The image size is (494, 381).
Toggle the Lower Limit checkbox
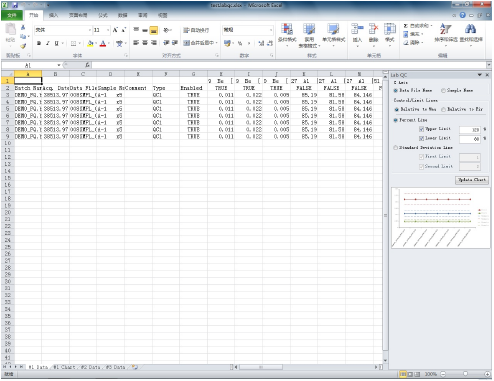point(421,138)
